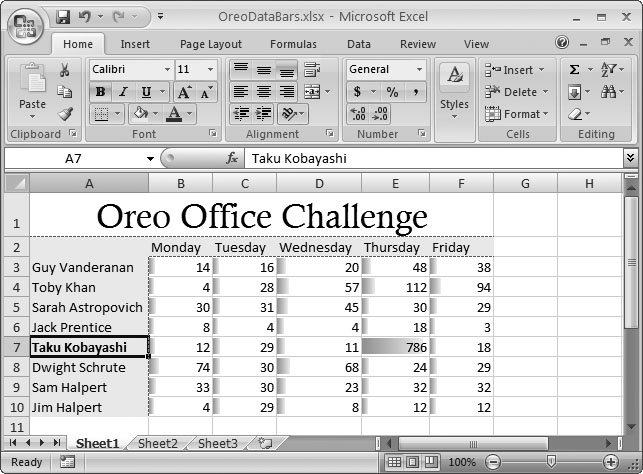Image resolution: width=643 pixels, height=474 pixels.
Task: Click the Format cells button
Action: (517, 114)
